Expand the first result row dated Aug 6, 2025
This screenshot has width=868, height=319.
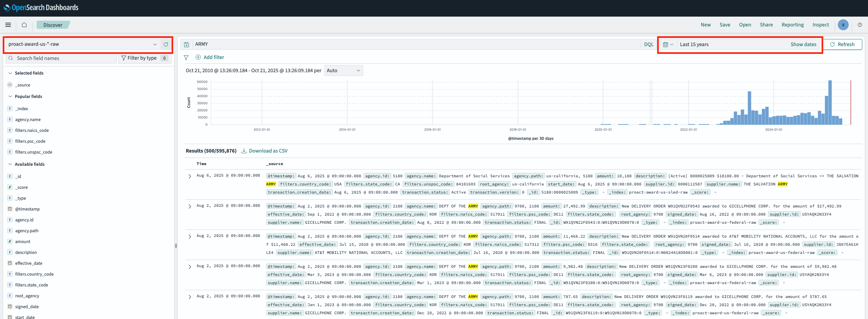190,176
